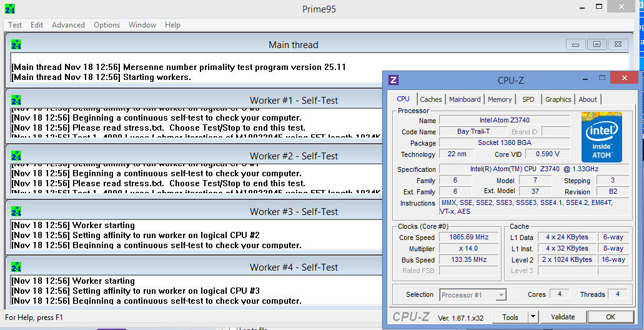Switch to the Mainboard tab in CPU-Z

(x=465, y=99)
